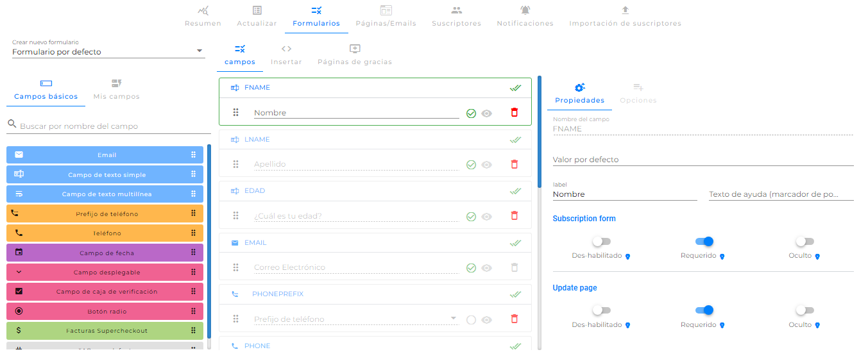Delete the FNAME field
Image resolution: width=868 pixels, height=352 pixels.
pos(514,112)
